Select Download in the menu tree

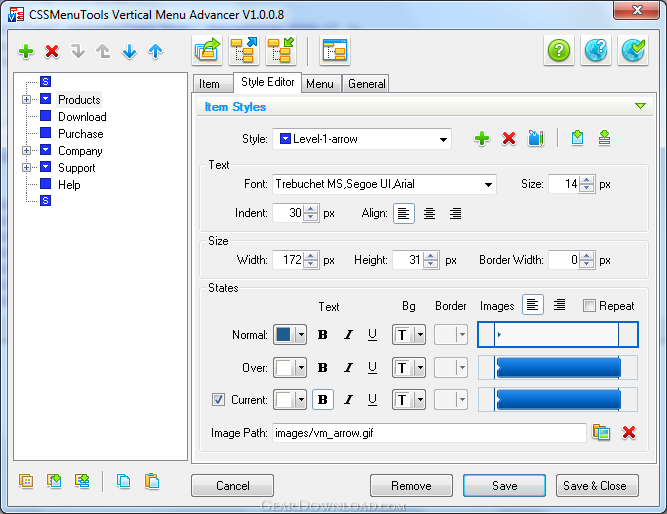pyautogui.click(x=82, y=117)
